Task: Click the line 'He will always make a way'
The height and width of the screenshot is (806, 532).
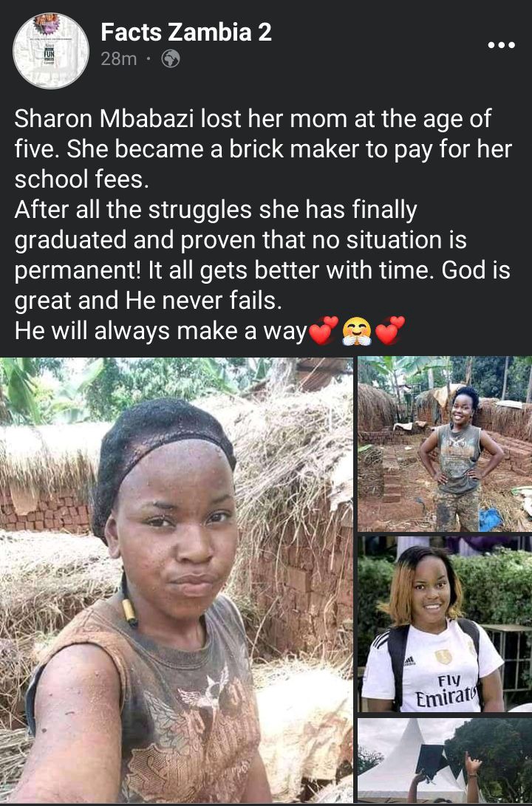Action: [160, 331]
